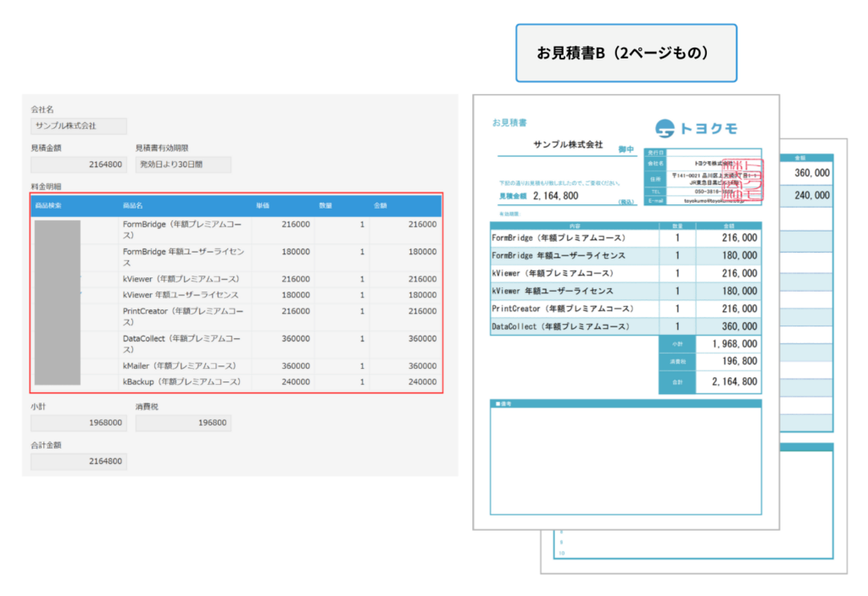This screenshot has height=596, width=868.
Task: Click the 消費税 field showing 196800
Action: coord(183,423)
